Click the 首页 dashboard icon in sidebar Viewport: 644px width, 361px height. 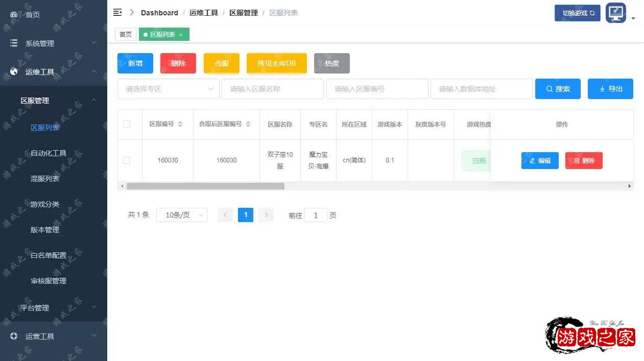click(x=14, y=15)
